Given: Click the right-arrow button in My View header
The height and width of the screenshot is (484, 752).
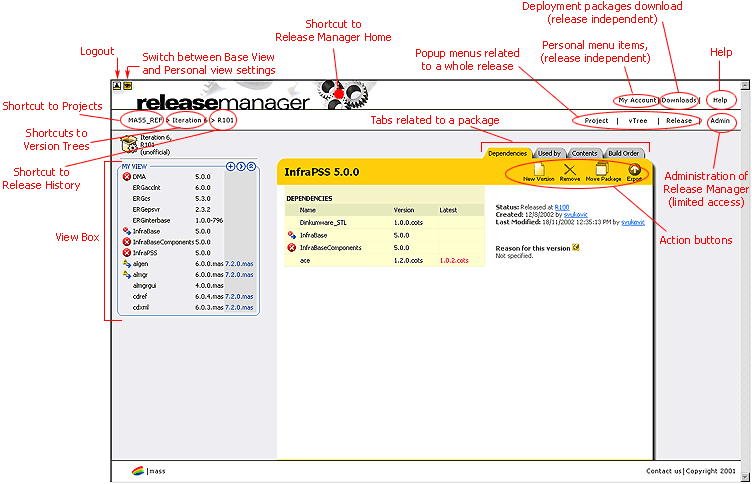Looking at the screenshot, I should (x=241, y=166).
